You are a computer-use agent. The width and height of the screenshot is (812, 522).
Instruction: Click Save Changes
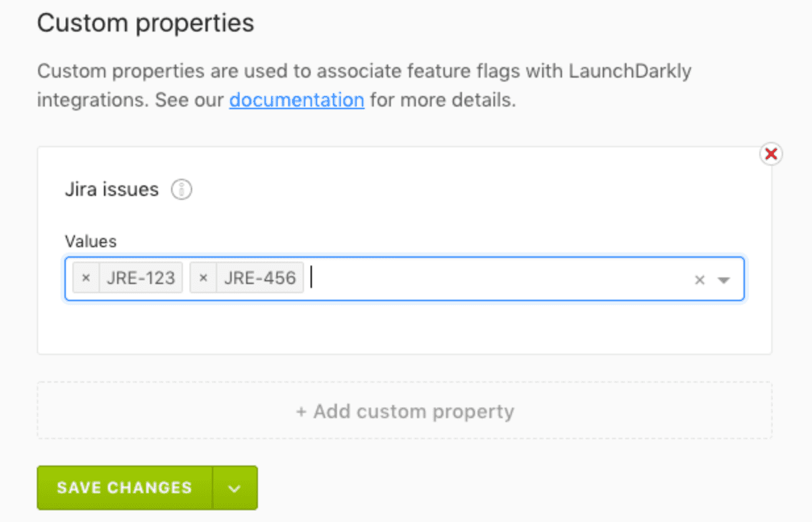tap(124, 487)
